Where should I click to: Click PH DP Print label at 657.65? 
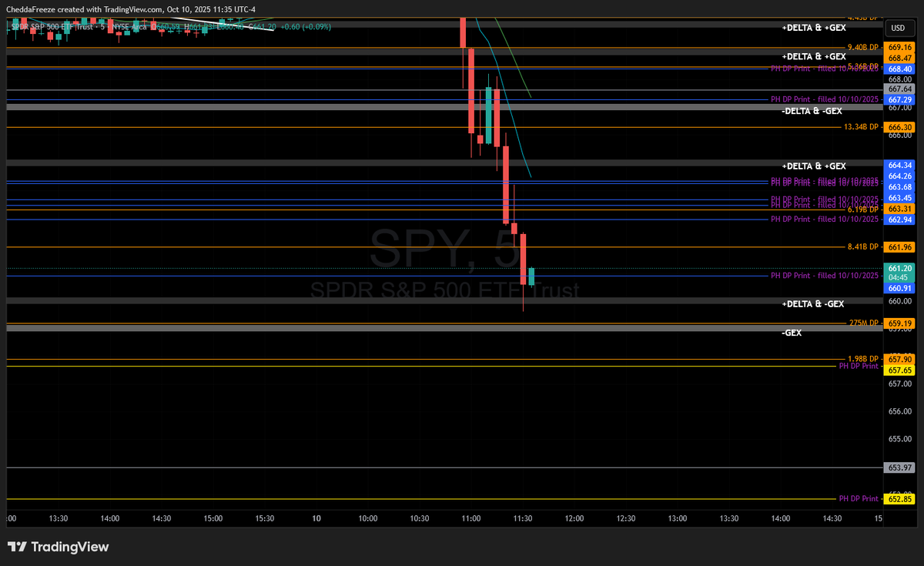tap(859, 366)
